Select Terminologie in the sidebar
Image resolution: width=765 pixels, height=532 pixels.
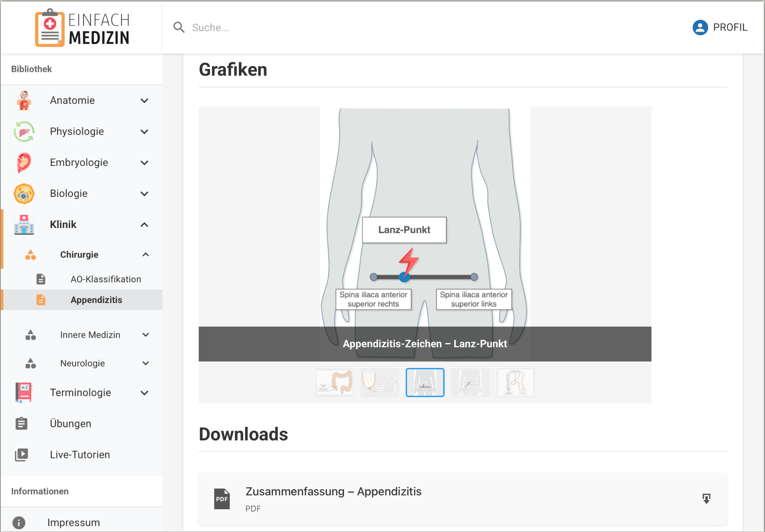coord(80,392)
